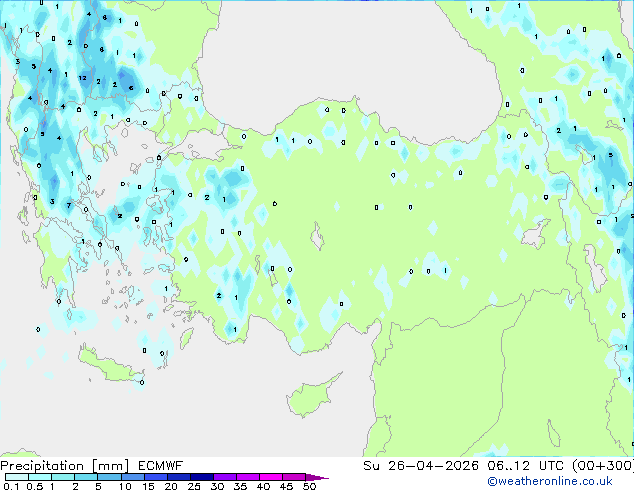
Task: Click the 'Su 26-04-2026' date text
Action: click(x=421, y=466)
